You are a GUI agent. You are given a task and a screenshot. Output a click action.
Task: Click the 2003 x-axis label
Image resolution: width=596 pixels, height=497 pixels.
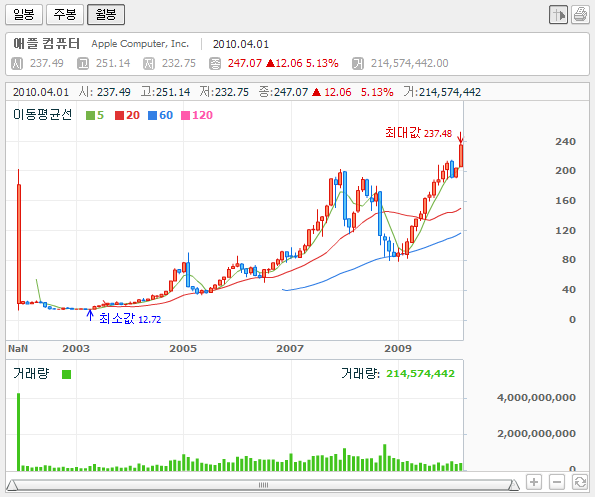pyautogui.click(x=76, y=349)
